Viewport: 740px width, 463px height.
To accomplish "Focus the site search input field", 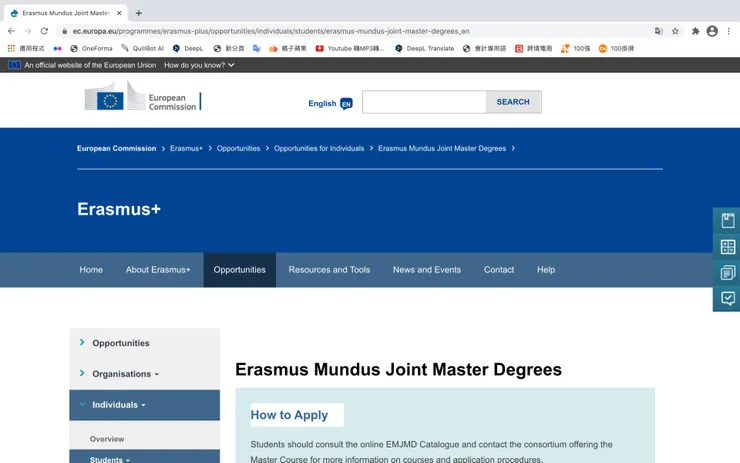I will click(424, 102).
